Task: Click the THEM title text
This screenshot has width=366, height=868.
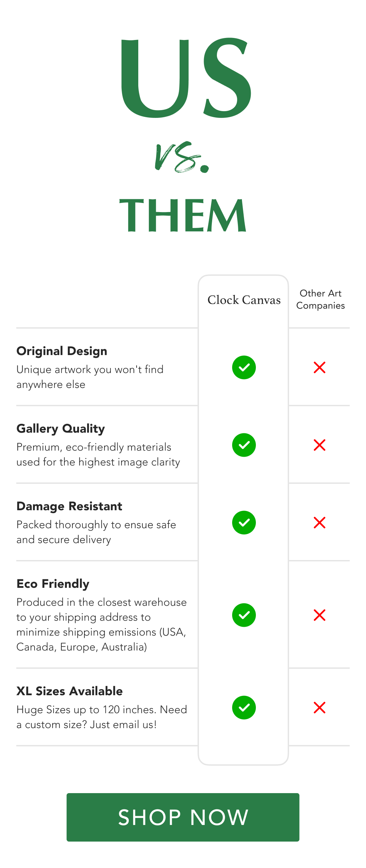Action: pyautogui.click(x=183, y=215)
